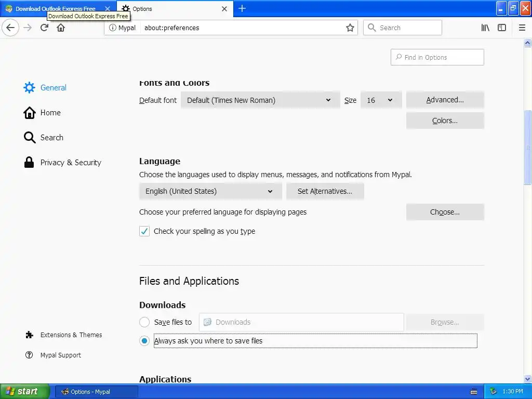Click the scrollbar up arrow
Image resolution: width=532 pixels, height=399 pixels.
tap(528, 43)
